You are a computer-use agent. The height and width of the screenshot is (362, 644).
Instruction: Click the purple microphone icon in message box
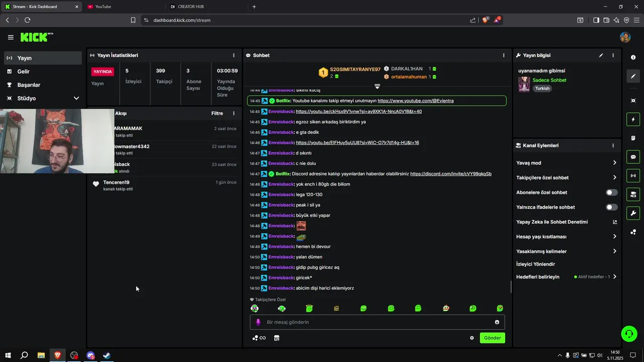pyautogui.click(x=258, y=322)
